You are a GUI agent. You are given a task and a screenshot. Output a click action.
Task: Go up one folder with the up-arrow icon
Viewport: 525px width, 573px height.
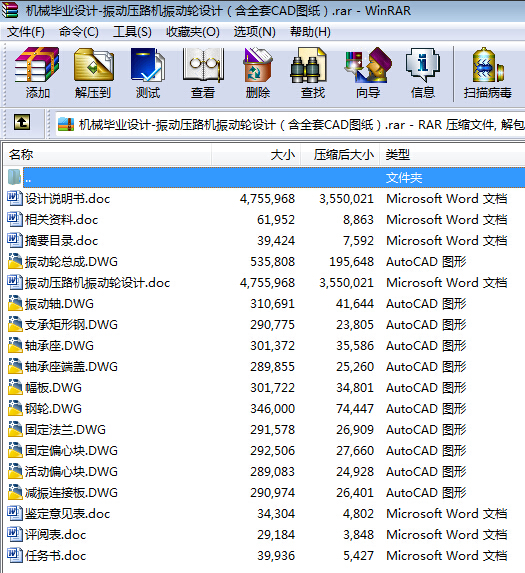22,122
